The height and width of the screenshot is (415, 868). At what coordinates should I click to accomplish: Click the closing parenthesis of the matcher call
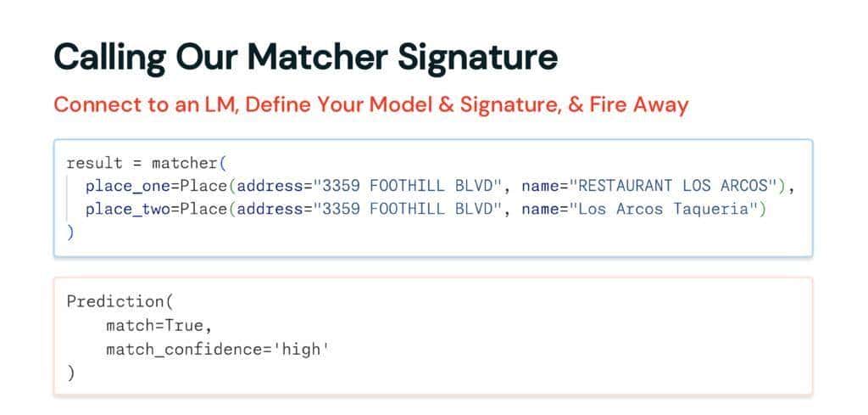coord(70,232)
